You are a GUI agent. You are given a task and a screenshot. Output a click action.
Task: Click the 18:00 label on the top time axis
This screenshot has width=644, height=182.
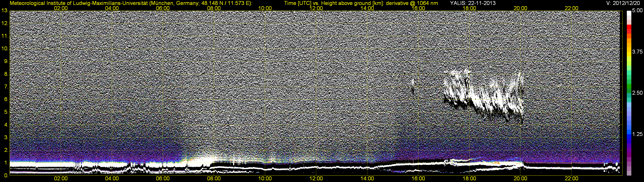coord(469,8)
